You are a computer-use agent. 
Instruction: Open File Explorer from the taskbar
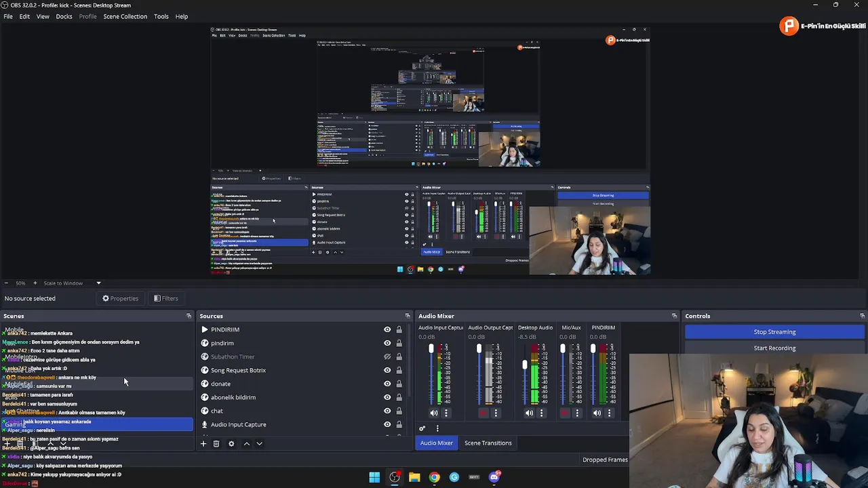pyautogui.click(x=414, y=477)
